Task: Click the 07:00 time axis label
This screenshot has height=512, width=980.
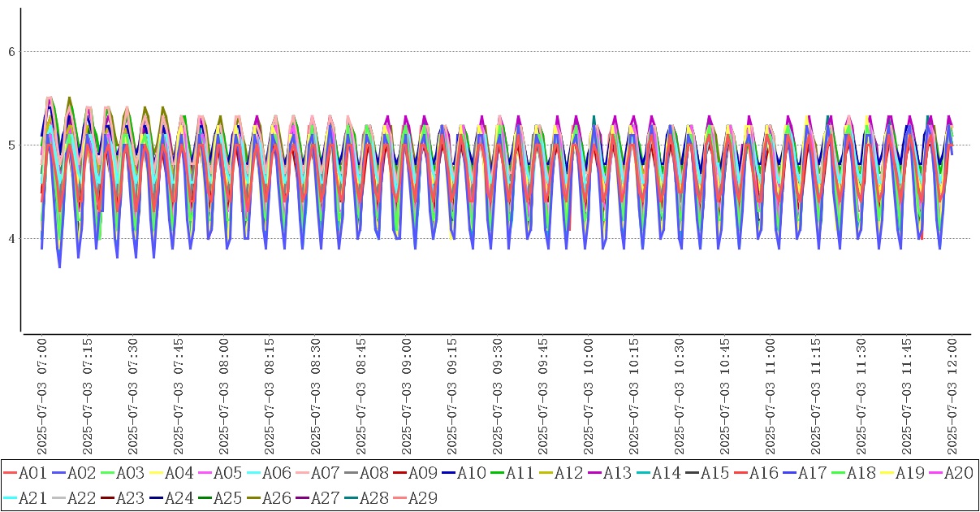Action: point(42,397)
